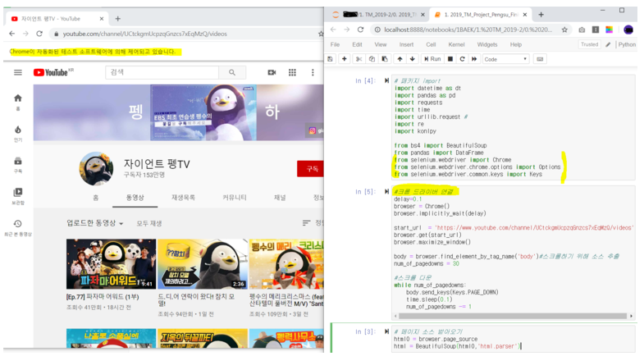Paste cells below in Jupyter toolbar

(x=385, y=59)
